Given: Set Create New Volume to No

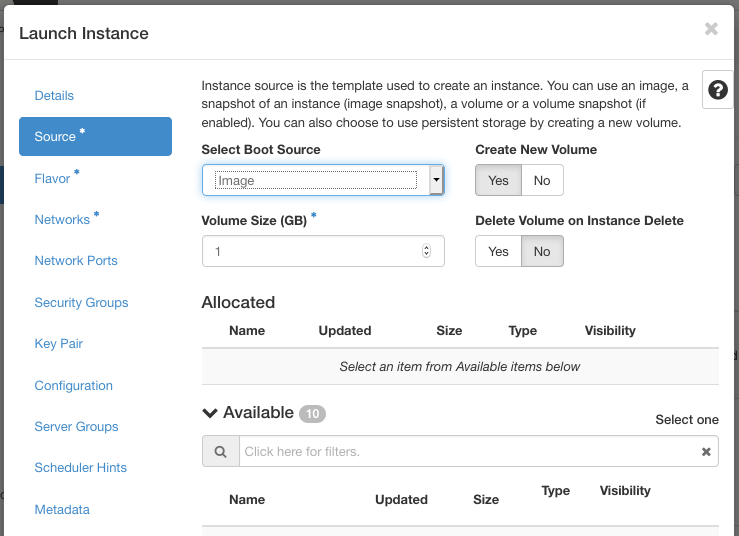Looking at the screenshot, I should 542,180.
